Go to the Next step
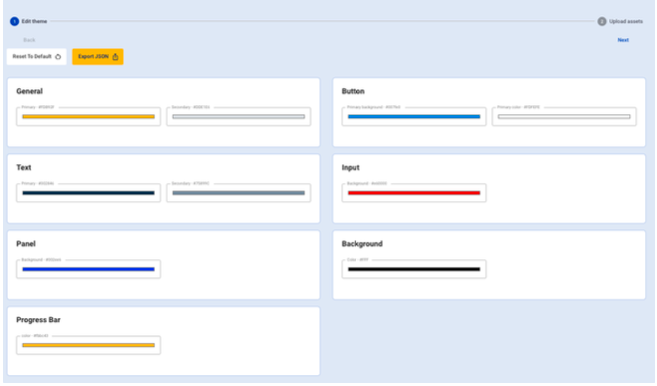 pyautogui.click(x=623, y=40)
